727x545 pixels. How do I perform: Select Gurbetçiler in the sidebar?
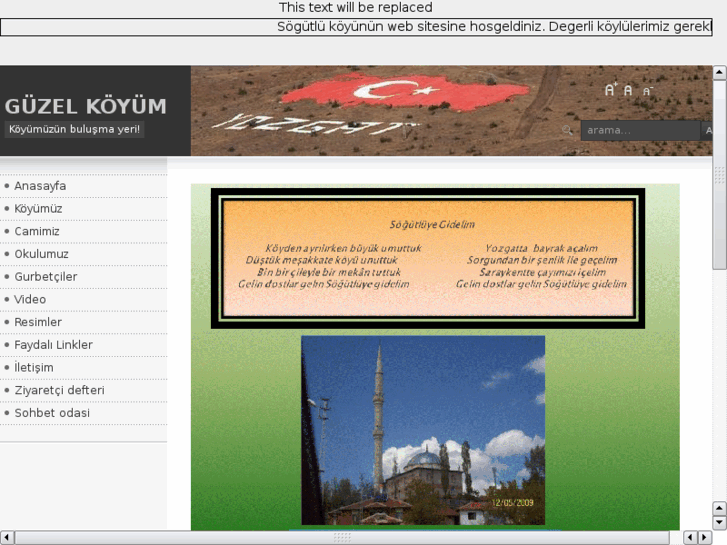(x=45, y=277)
